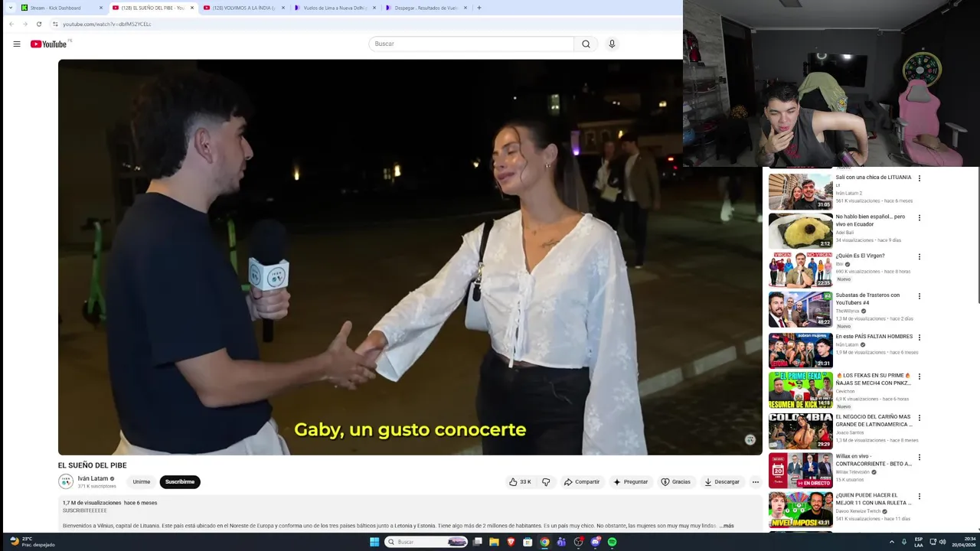Go to the YouTube home logo

point(49,44)
